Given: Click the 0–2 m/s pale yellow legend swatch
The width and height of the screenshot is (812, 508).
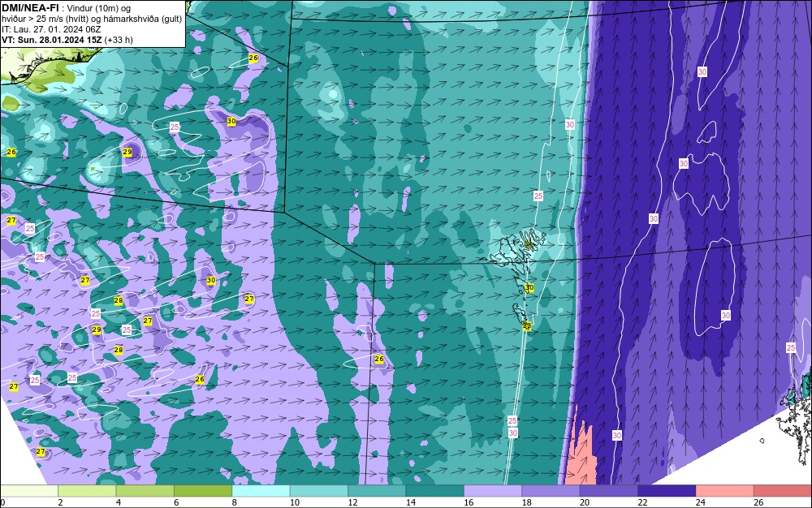Looking at the screenshot, I should coord(29,491).
